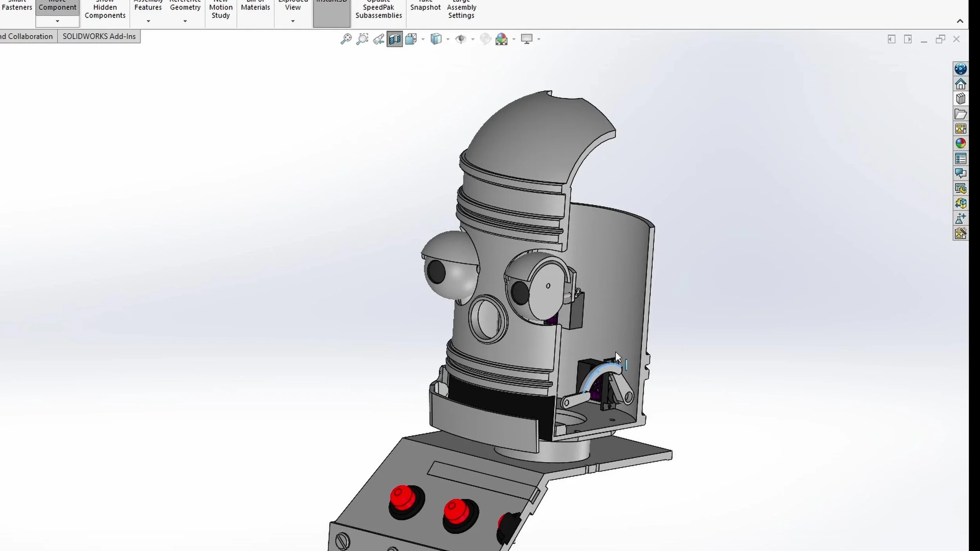Viewport: 980px width, 551px height.
Task: Create a New Motion Study
Action: click(221, 9)
